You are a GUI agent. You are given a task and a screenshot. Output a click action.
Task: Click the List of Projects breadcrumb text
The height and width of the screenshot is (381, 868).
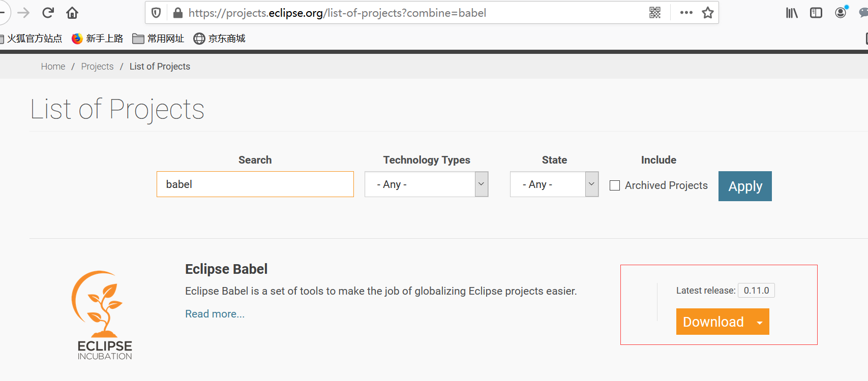click(160, 67)
